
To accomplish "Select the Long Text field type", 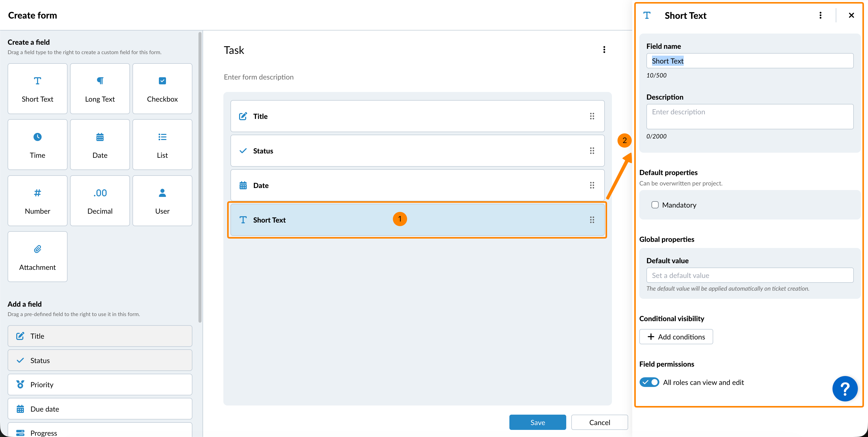I will tap(100, 89).
